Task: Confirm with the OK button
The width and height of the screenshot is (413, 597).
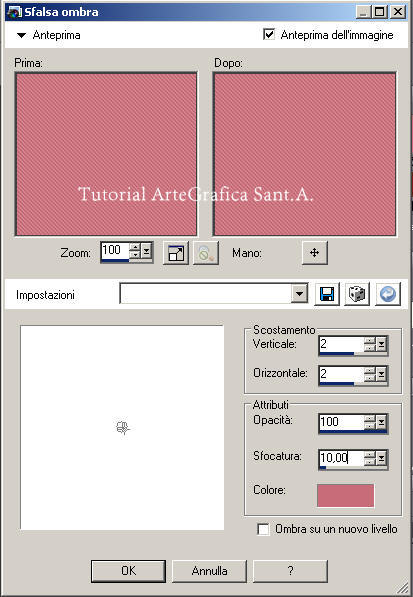Action: pos(128,570)
